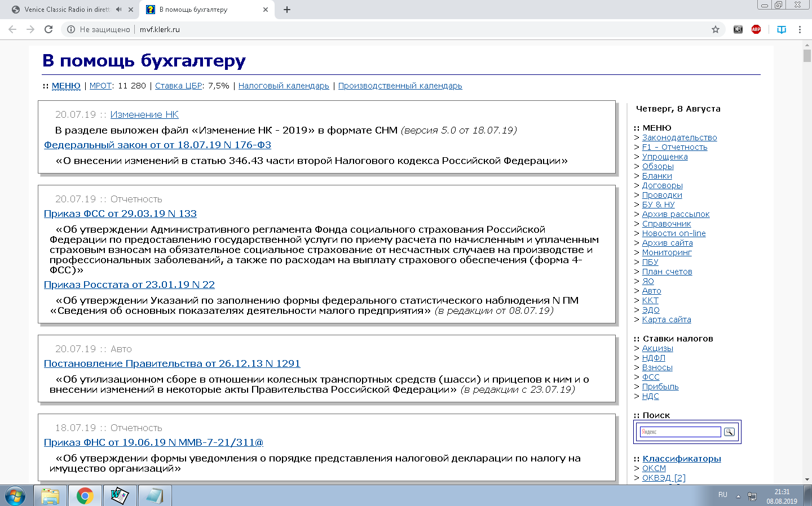Type in the Yandex search field
The width and height of the screenshot is (812, 506).
pos(680,432)
